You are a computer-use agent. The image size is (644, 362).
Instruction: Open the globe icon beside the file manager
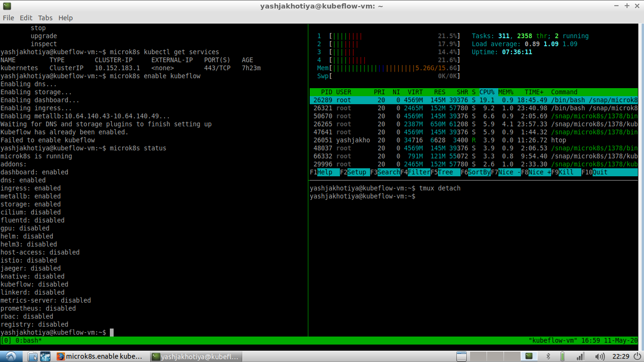point(45,357)
